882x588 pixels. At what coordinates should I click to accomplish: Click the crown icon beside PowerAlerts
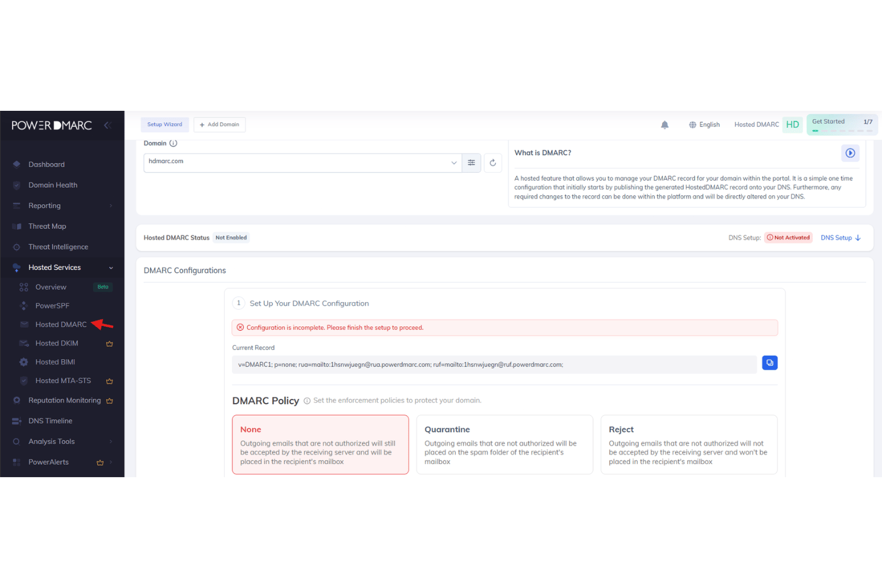coord(100,463)
